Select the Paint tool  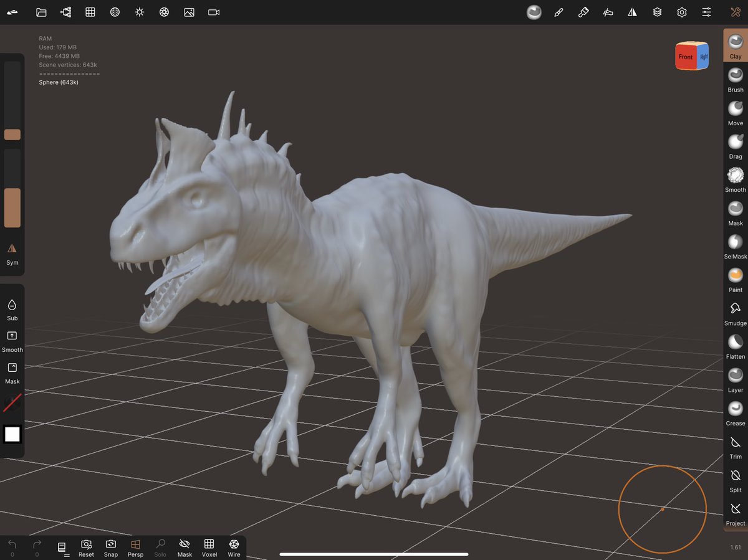point(736,279)
